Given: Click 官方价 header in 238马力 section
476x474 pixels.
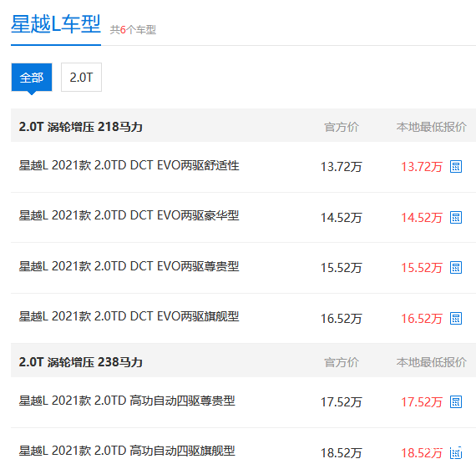Looking at the screenshot, I should [x=342, y=362].
